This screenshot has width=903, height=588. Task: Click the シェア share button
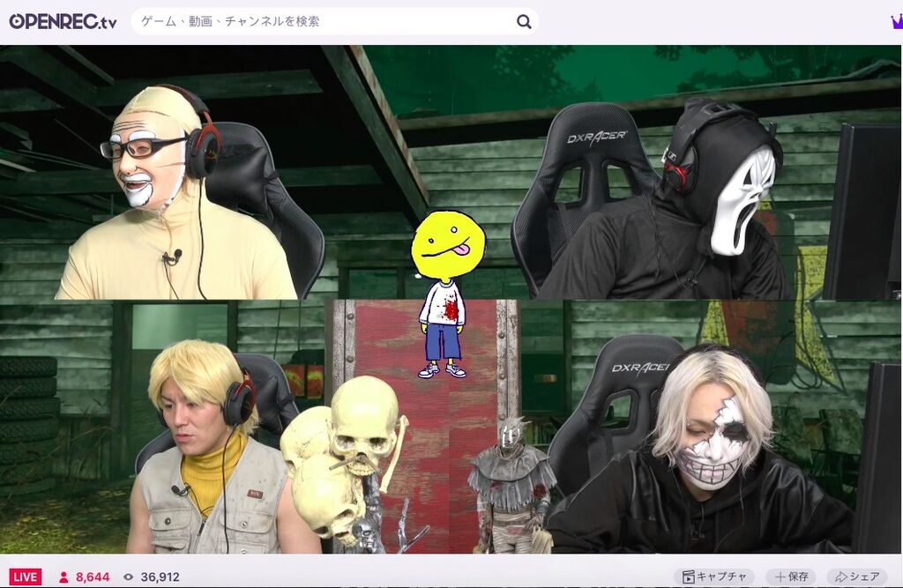(x=857, y=577)
